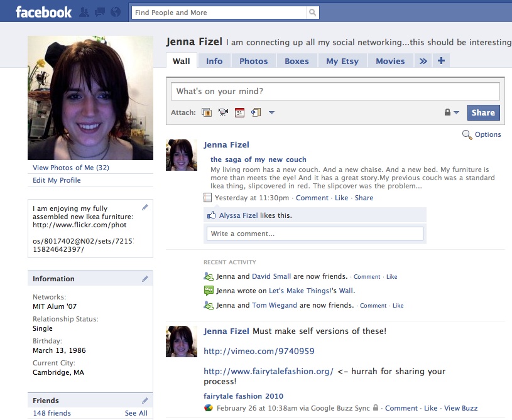Edit Friends section pencil icon
The width and height of the screenshot is (512, 420).
[x=145, y=401]
